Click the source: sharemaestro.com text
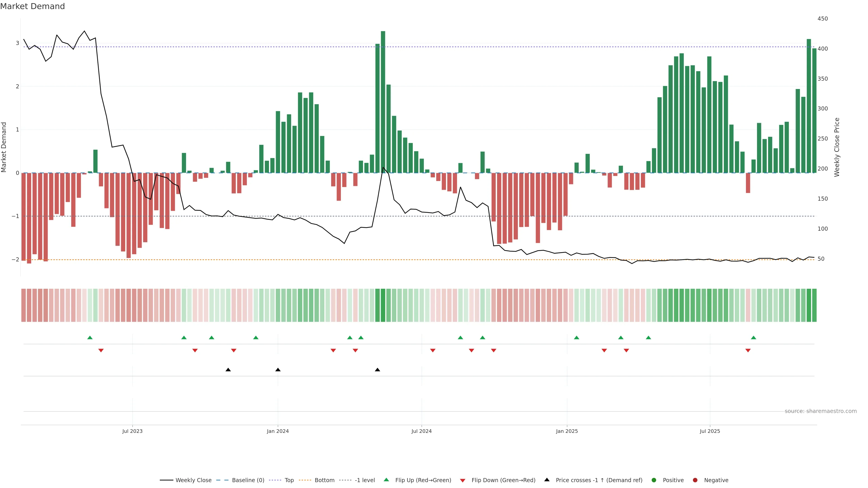 [x=821, y=411]
